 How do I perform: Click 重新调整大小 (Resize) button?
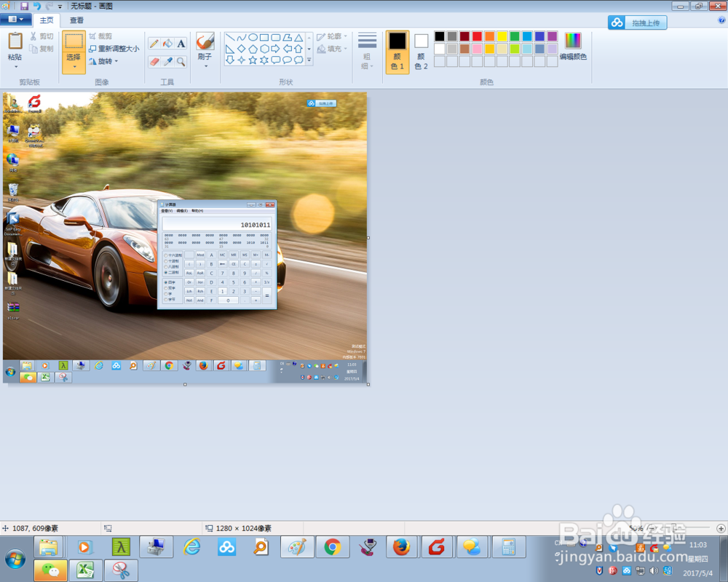coord(114,48)
